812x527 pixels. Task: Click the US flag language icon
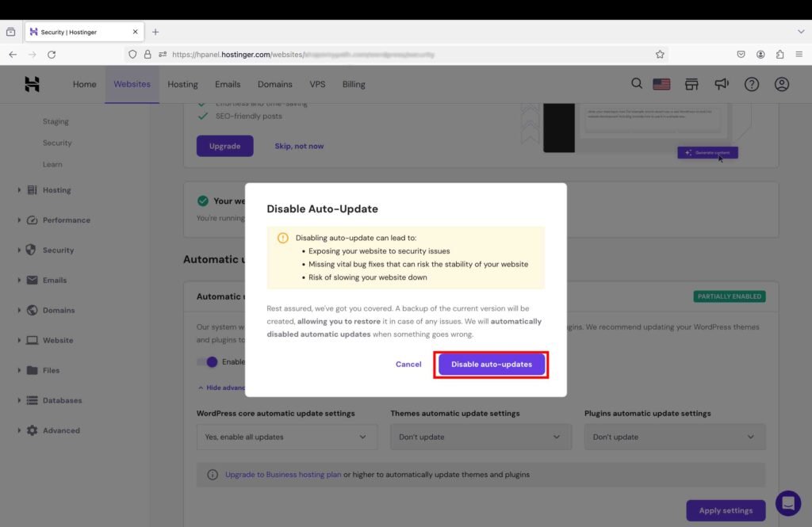point(661,84)
